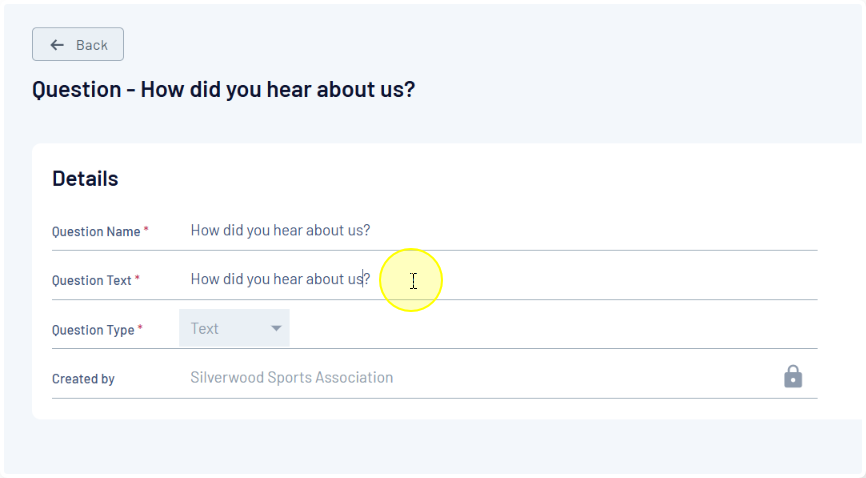
Task: Click the word 'Back' in the top button
Action: coord(92,45)
